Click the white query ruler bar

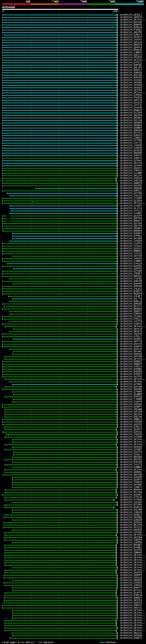[60, 9]
